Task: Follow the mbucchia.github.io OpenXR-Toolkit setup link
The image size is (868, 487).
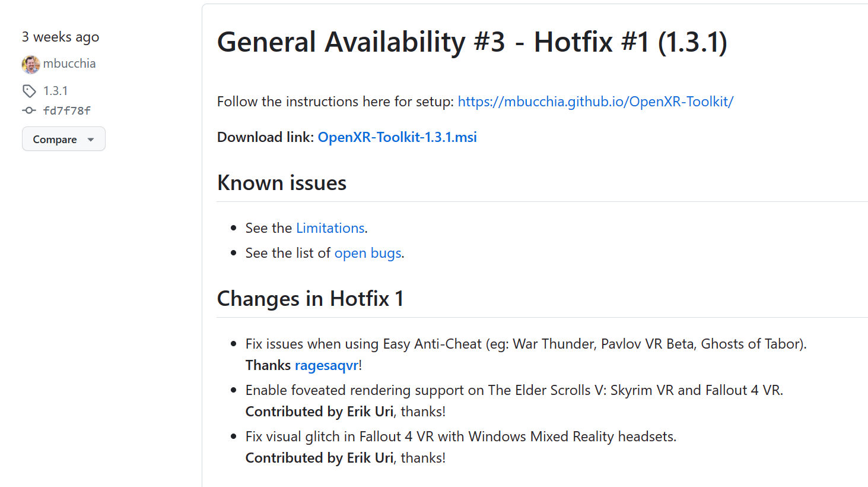Action: tap(595, 102)
